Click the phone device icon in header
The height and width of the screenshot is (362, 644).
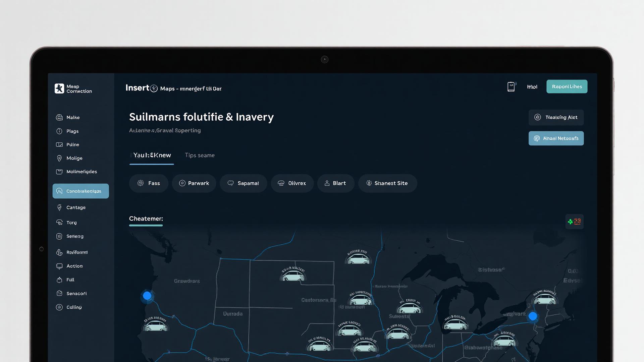511,87
